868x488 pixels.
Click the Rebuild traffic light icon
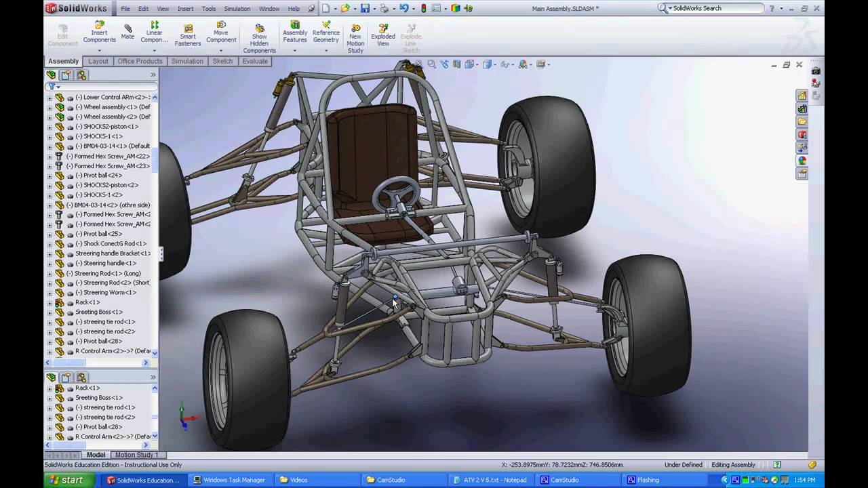(423, 9)
